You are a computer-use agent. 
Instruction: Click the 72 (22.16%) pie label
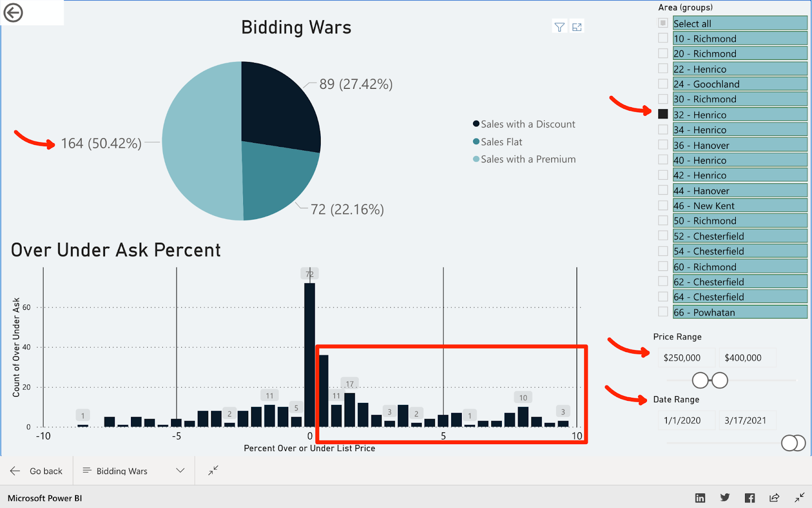click(347, 209)
